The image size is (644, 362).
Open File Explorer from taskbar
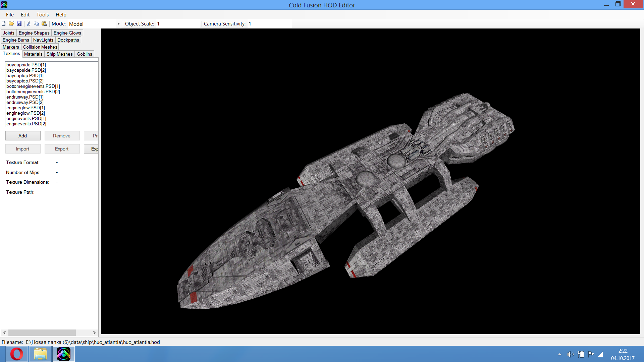[40, 354]
